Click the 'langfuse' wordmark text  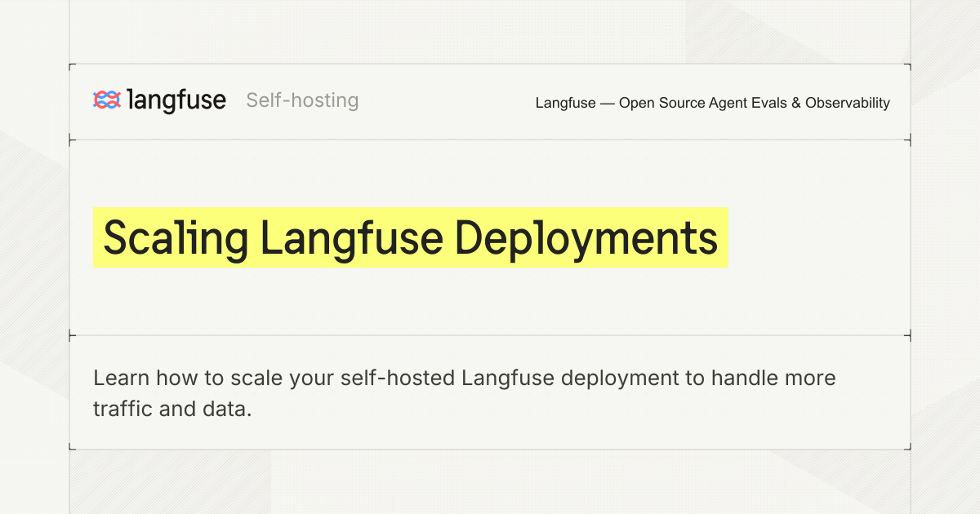(176, 100)
